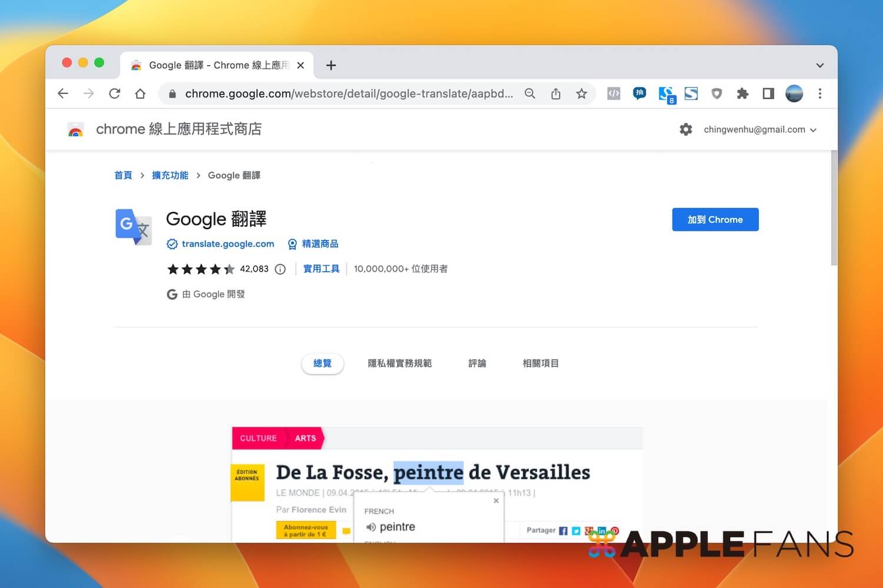Click the share icon in the address bar
883x588 pixels.
coord(556,93)
